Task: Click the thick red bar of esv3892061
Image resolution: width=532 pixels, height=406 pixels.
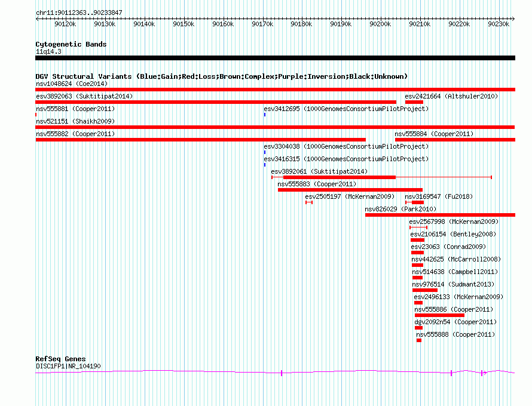Action: pos(340,177)
